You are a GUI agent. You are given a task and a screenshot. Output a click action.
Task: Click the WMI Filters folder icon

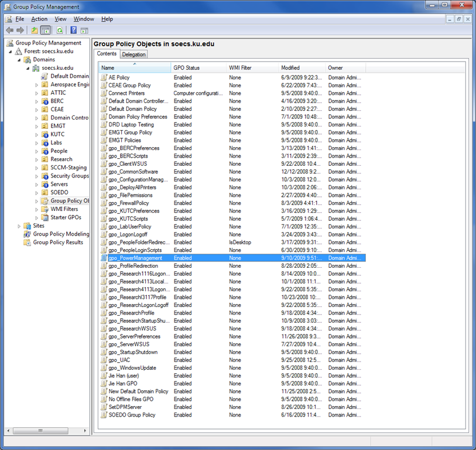(x=44, y=209)
